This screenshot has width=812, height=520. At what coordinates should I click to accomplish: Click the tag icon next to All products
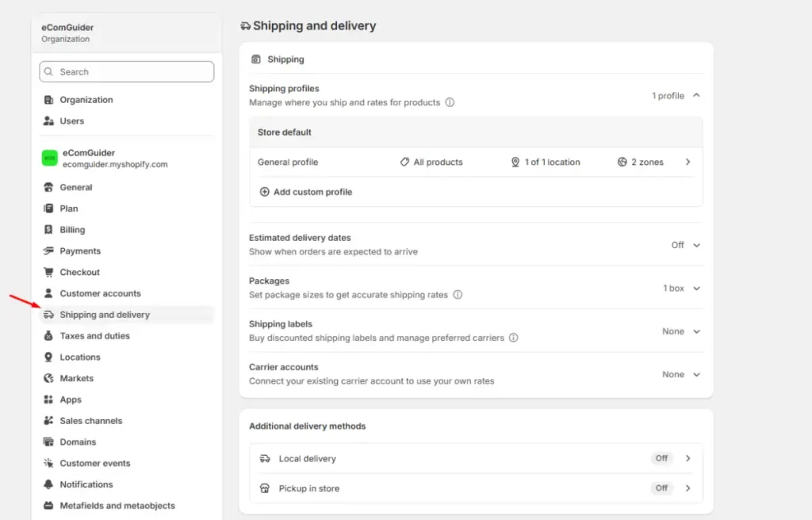point(404,162)
